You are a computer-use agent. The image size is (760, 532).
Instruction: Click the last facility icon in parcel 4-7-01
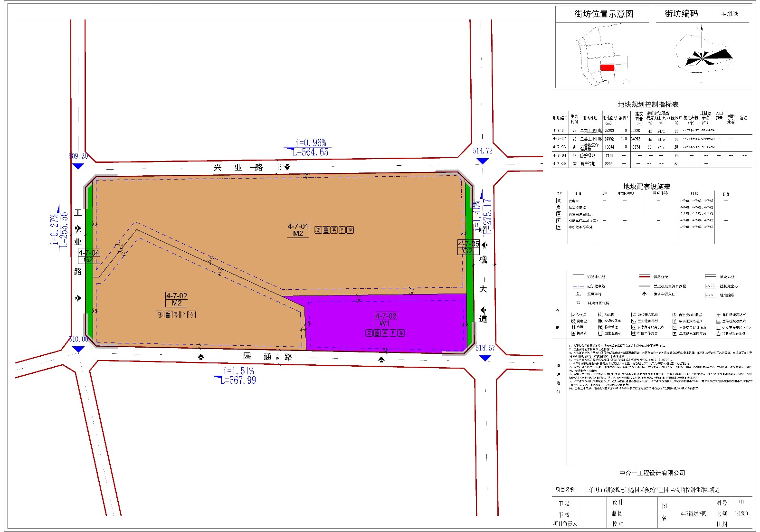[x=350, y=230]
